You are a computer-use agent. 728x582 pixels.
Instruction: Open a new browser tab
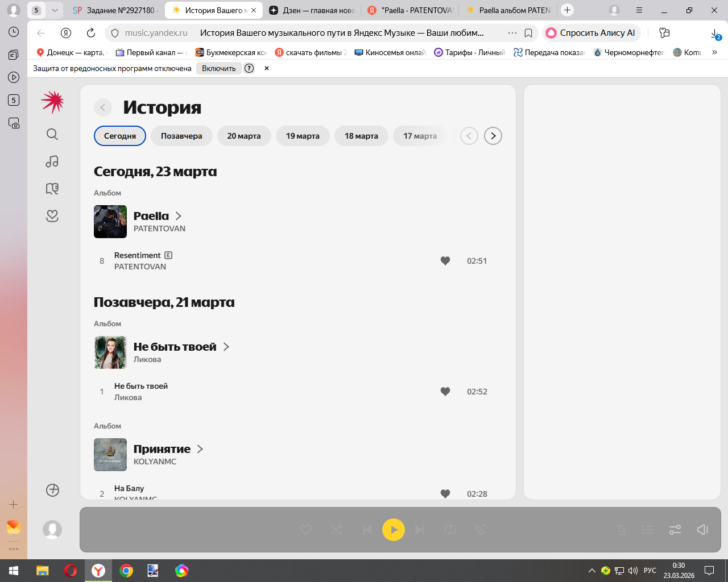point(567,10)
